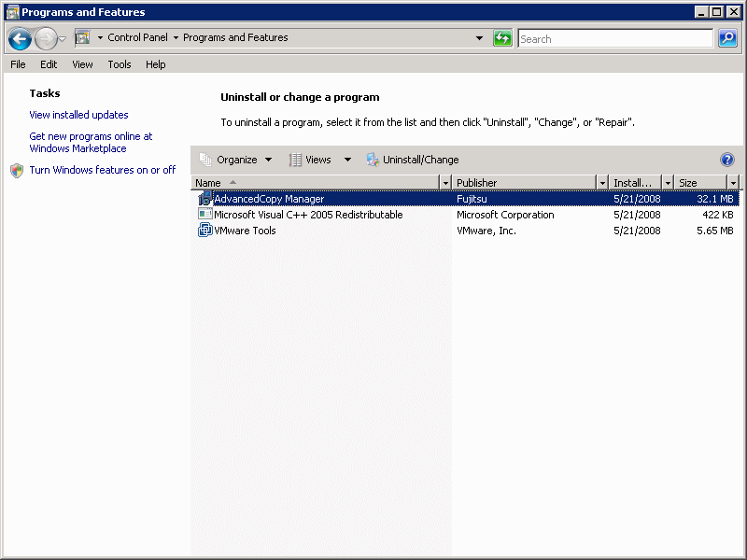Click the blue Help question mark icon
This screenshot has width=747, height=560.
pos(727,160)
